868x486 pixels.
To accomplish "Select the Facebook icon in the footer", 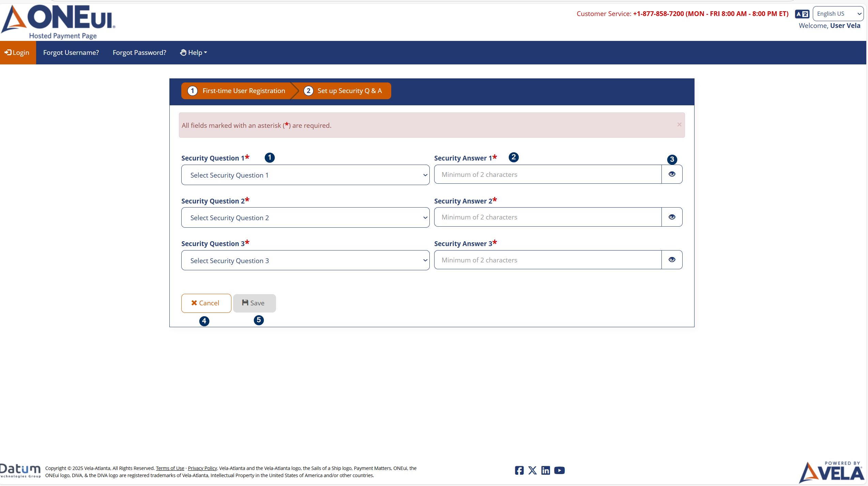I will (519, 470).
